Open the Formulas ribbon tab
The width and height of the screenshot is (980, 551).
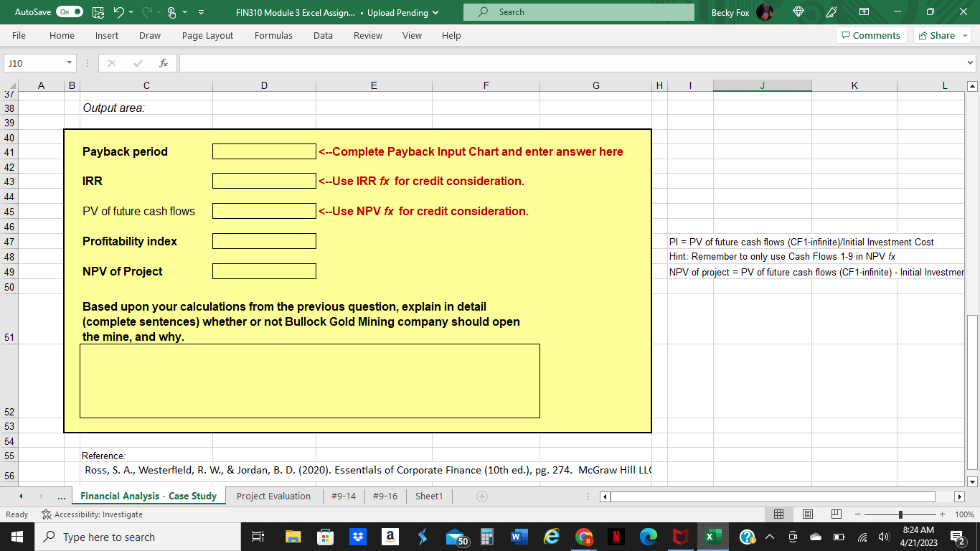(x=273, y=35)
